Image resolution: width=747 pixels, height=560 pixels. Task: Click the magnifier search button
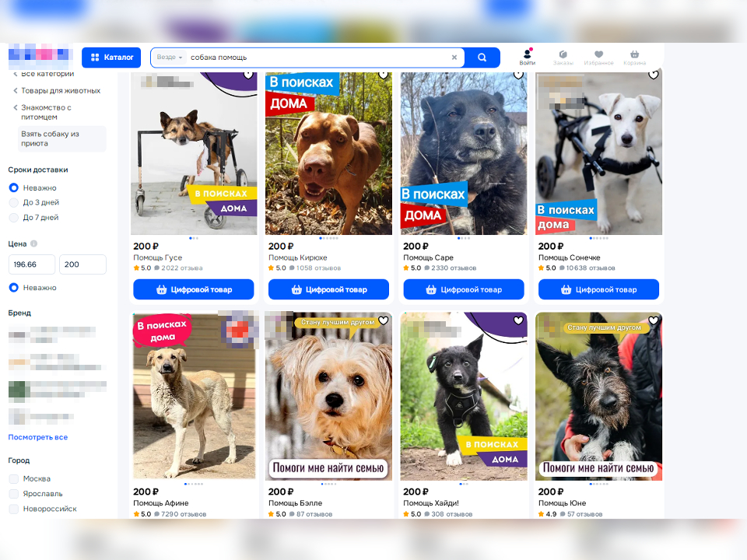482,58
